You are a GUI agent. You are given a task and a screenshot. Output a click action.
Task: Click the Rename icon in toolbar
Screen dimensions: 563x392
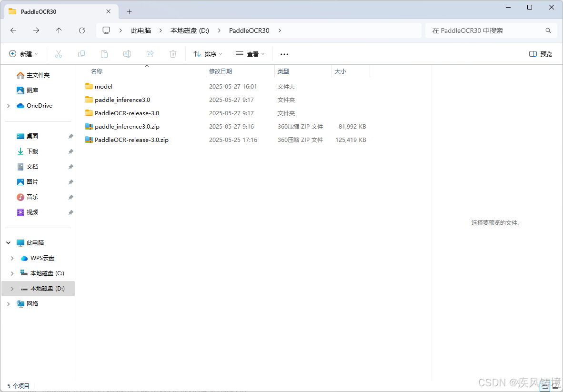click(127, 54)
